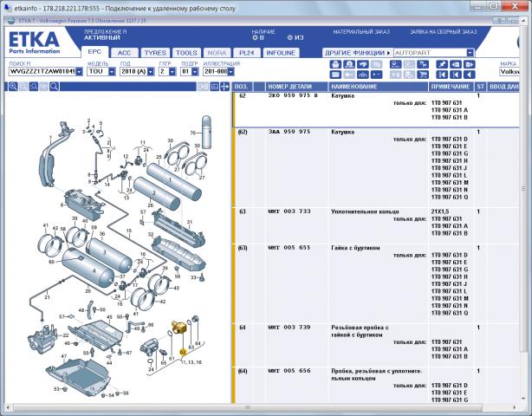532x416 pixels.
Task: Open the ГЛГР main group dropdown
Action: tap(172, 72)
